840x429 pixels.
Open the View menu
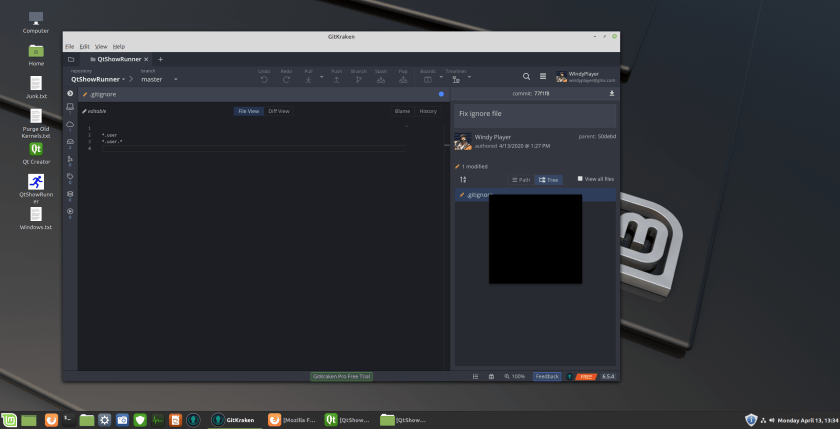(101, 46)
